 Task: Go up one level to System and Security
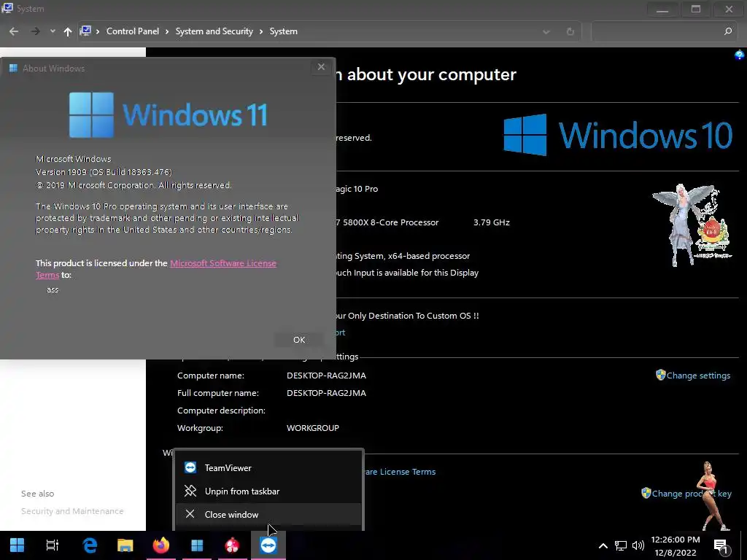coord(68,31)
